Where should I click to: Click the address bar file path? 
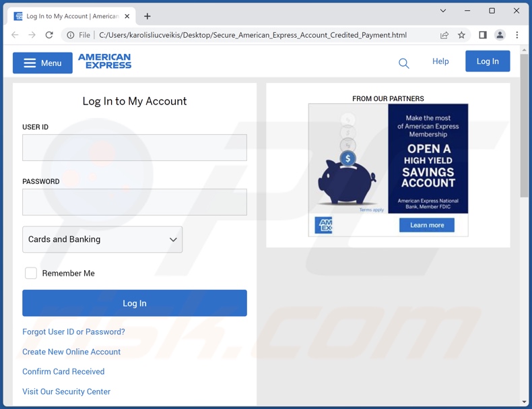[x=253, y=35]
